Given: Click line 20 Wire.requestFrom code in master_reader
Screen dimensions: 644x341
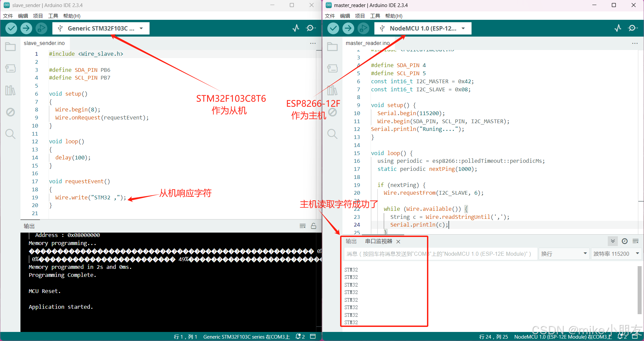Looking at the screenshot, I should point(434,193).
